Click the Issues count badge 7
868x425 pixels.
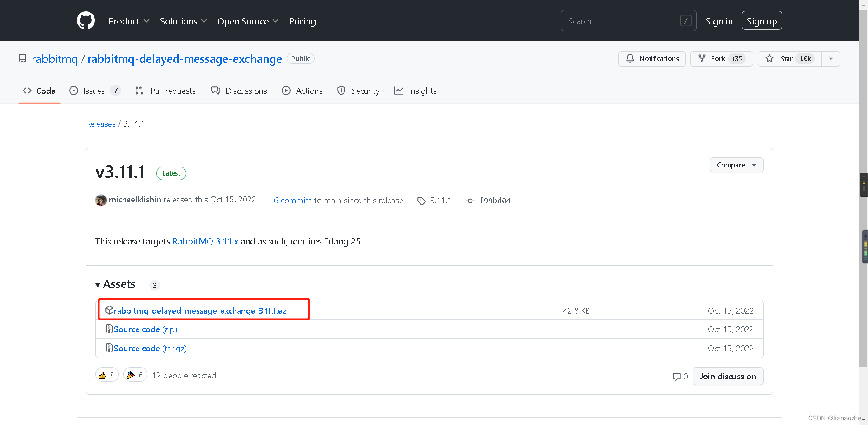[x=116, y=91]
